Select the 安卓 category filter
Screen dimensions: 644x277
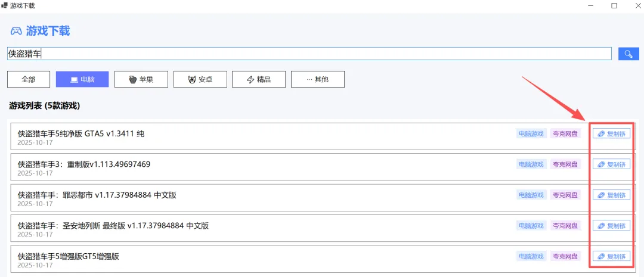click(x=200, y=80)
